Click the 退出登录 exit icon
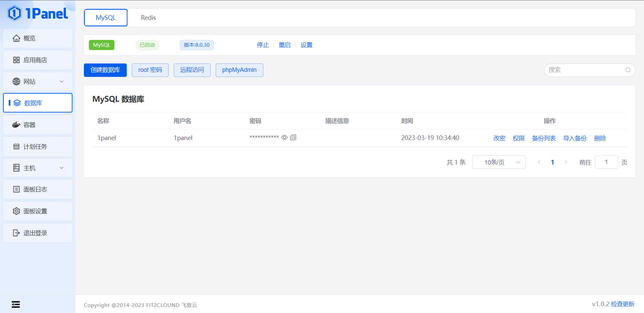This screenshot has height=313, width=644. (x=16, y=233)
